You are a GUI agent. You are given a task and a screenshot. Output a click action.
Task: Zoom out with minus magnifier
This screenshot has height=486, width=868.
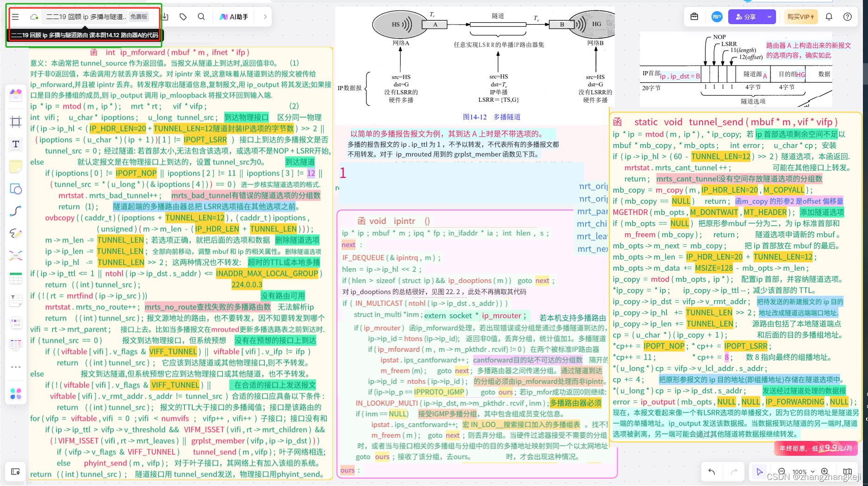tap(782, 471)
